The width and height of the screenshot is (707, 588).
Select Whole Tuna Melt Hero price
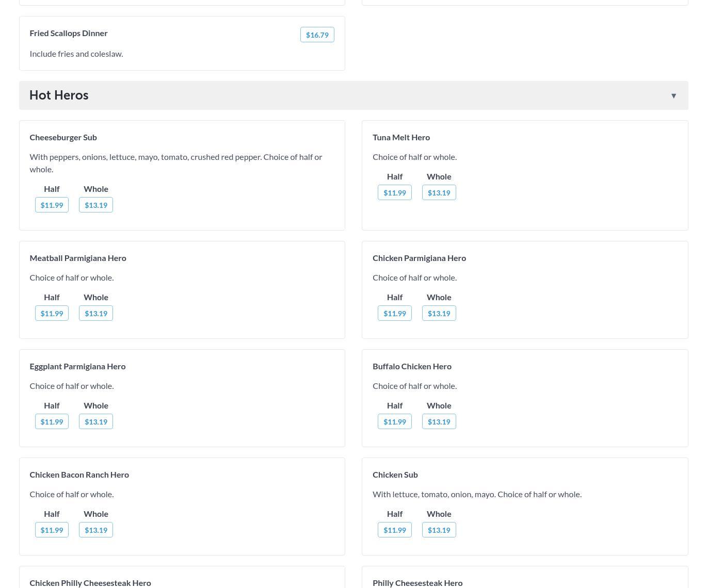click(439, 193)
